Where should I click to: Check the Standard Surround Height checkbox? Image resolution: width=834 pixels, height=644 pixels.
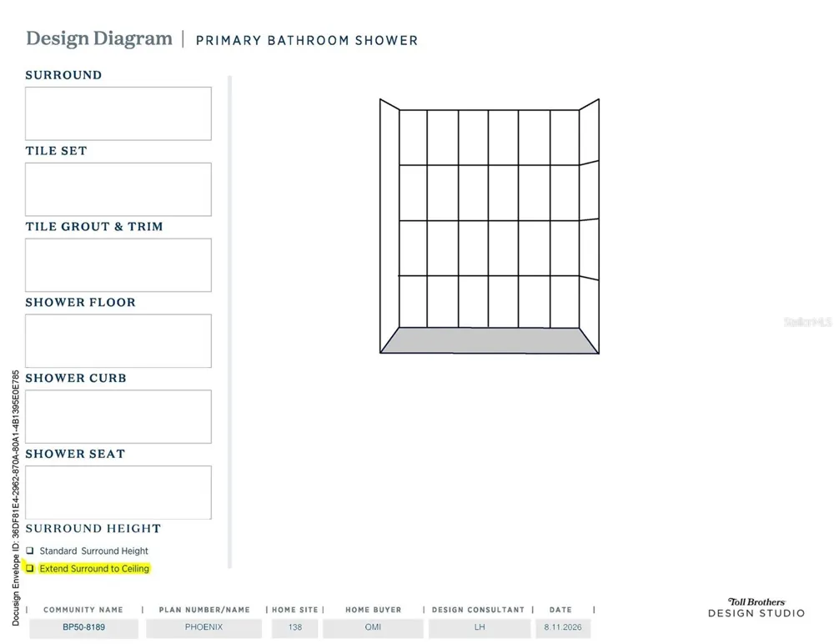[30, 551]
